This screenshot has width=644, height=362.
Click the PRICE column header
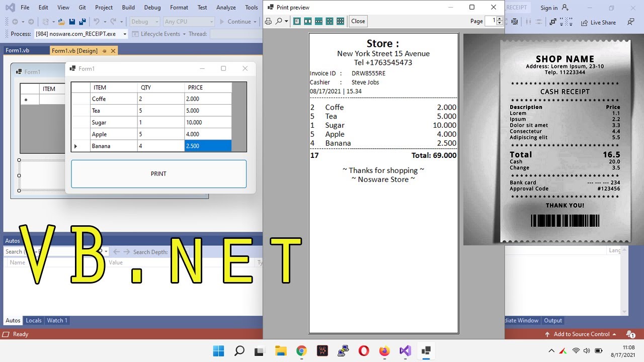[x=208, y=87]
